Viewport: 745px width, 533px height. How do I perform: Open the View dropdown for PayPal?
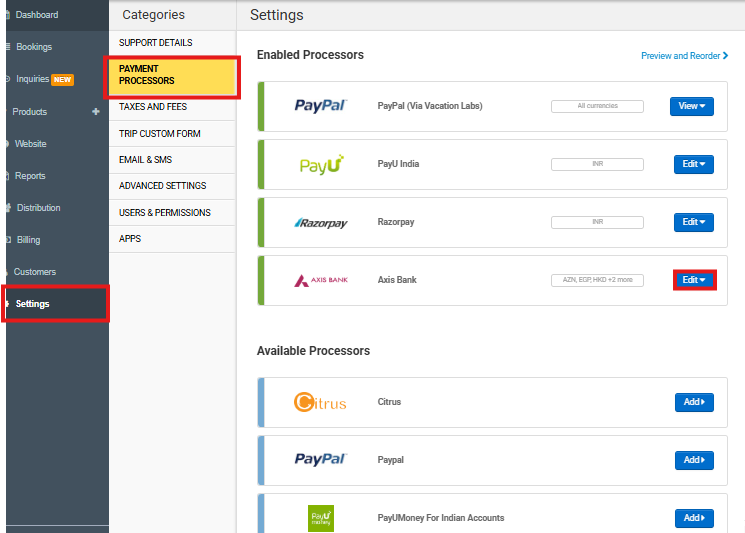click(x=691, y=106)
